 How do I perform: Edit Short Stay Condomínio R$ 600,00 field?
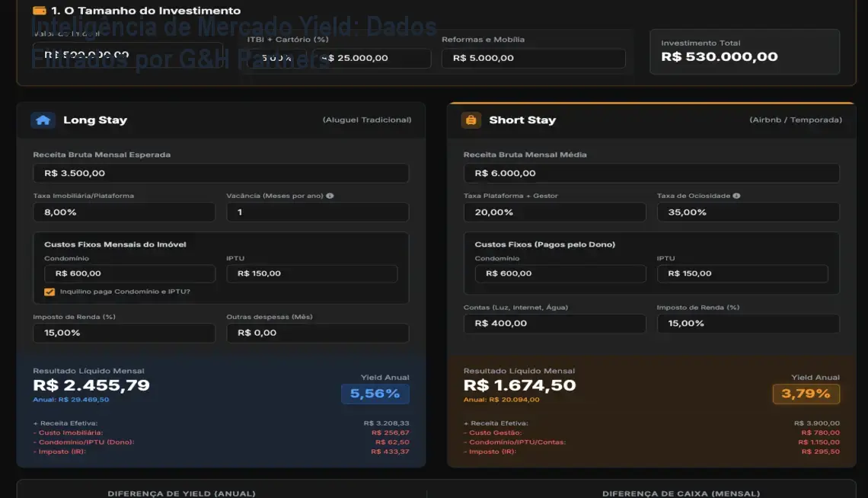560,273
